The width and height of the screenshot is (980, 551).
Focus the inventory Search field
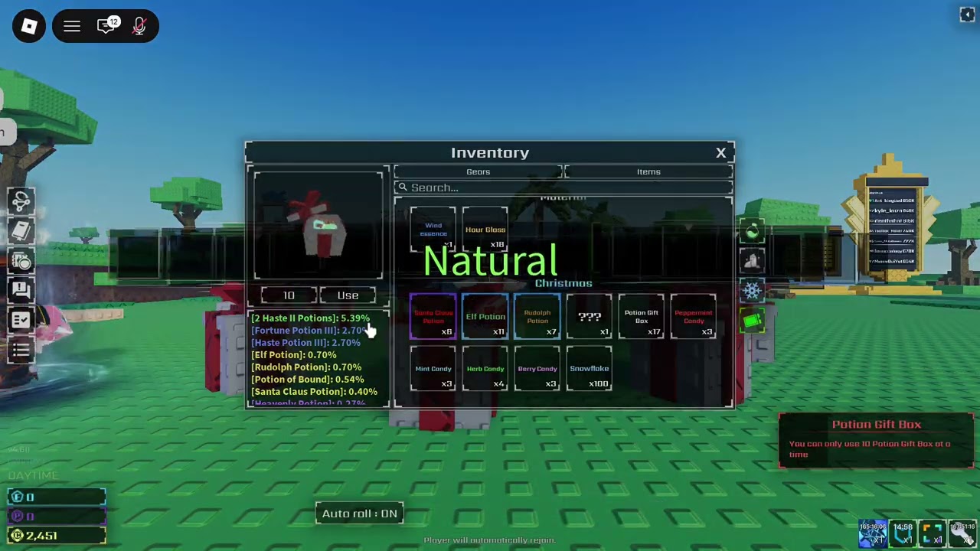click(x=563, y=187)
